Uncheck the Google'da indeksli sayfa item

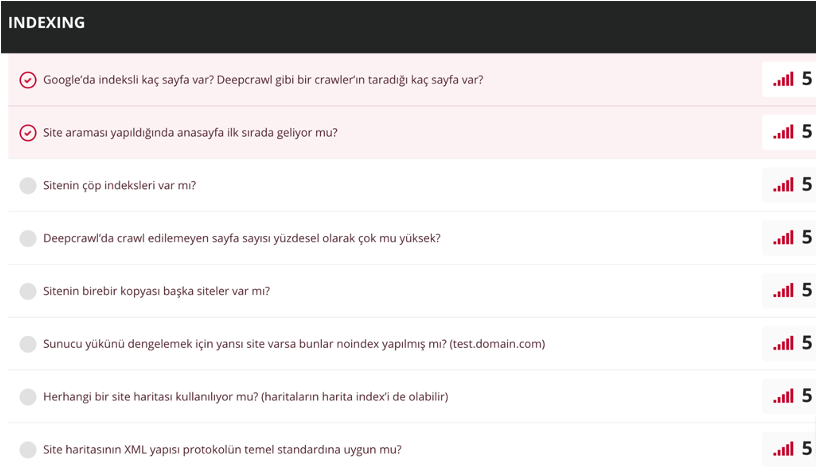tap(28, 80)
